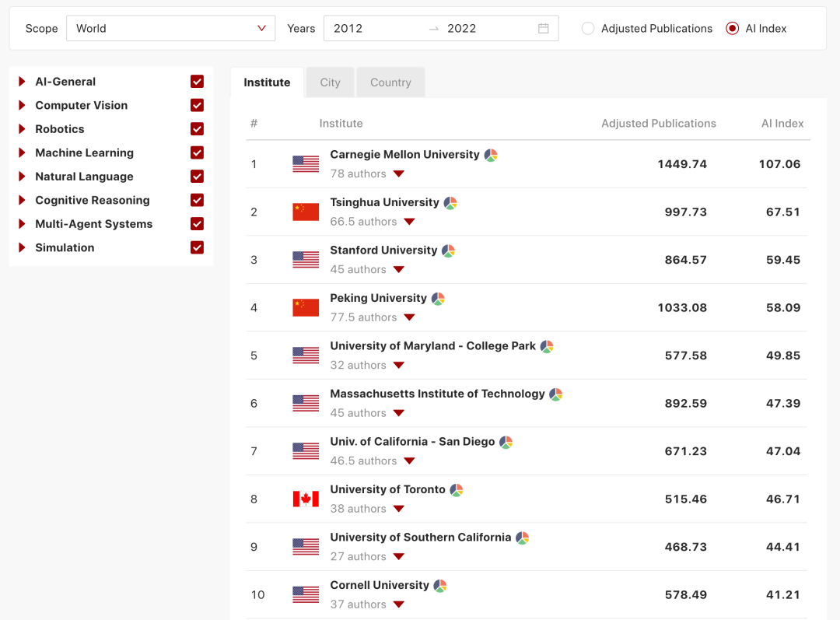Uncheck the Simulation checkbox
The height and width of the screenshot is (620, 840).
tap(197, 247)
